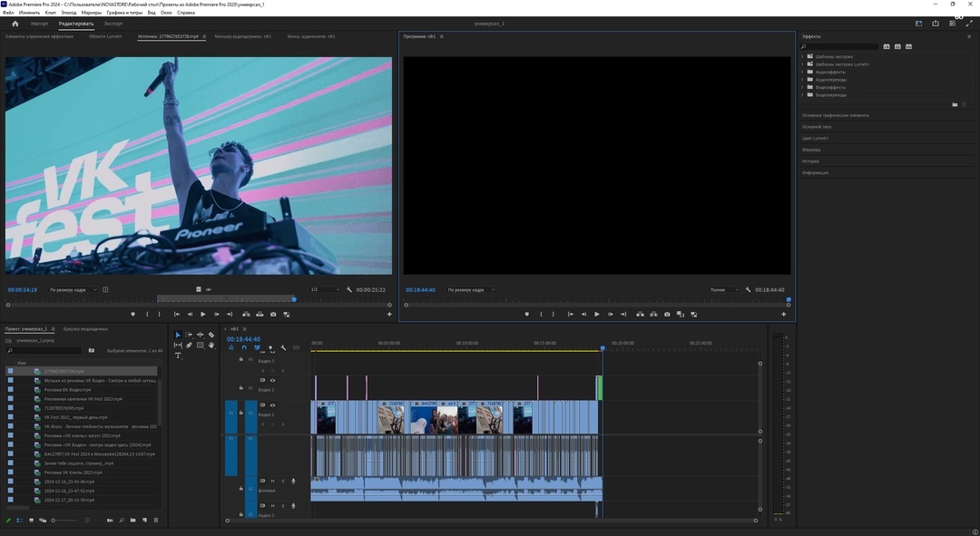Toggle V1 source patching button
The height and width of the screenshot is (536, 980).
[230, 416]
